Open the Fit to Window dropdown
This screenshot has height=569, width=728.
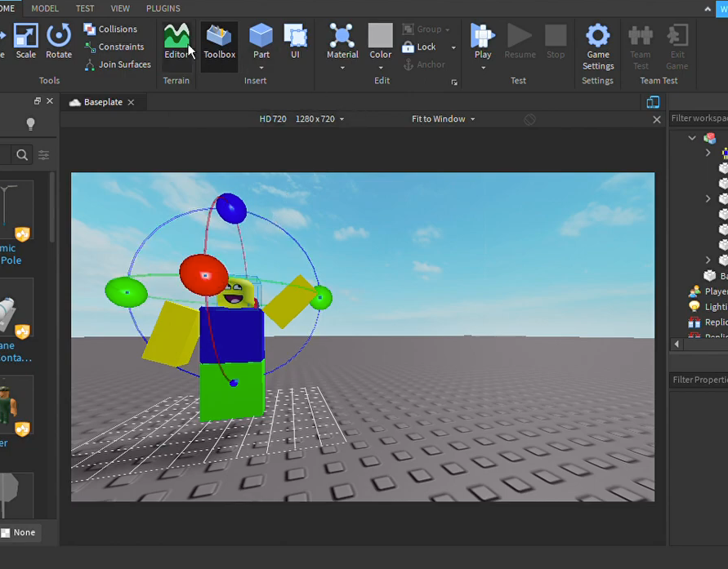[444, 119]
